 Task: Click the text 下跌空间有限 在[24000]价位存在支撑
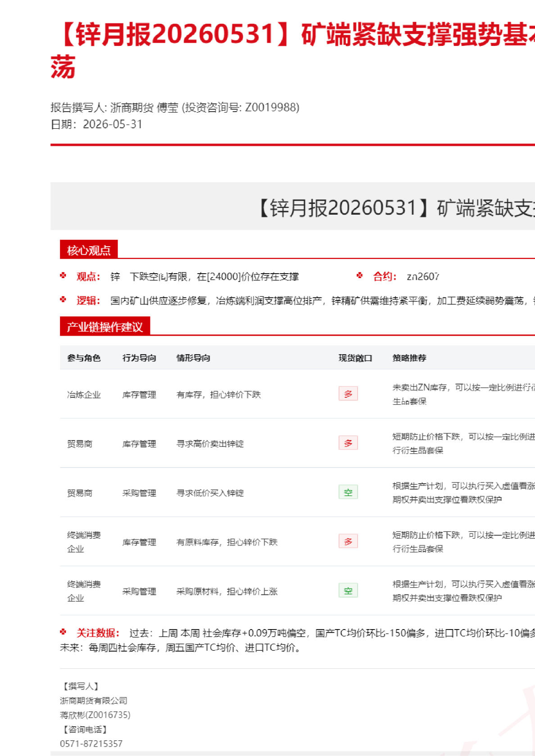tap(214, 277)
